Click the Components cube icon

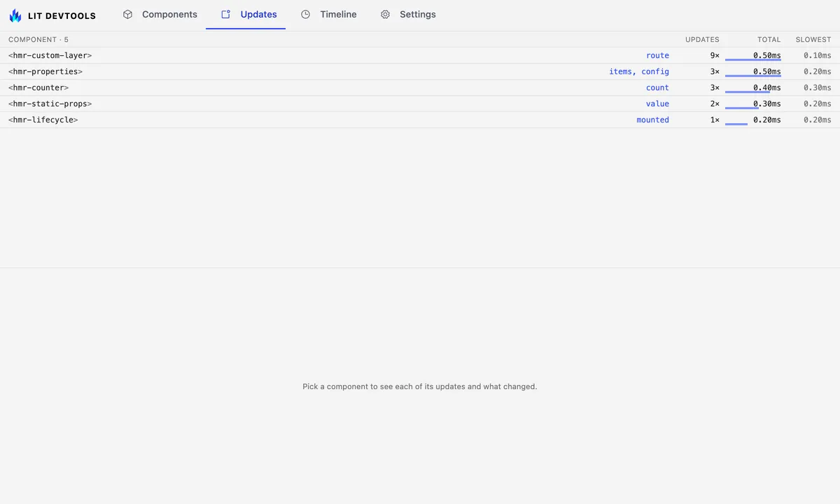(127, 14)
